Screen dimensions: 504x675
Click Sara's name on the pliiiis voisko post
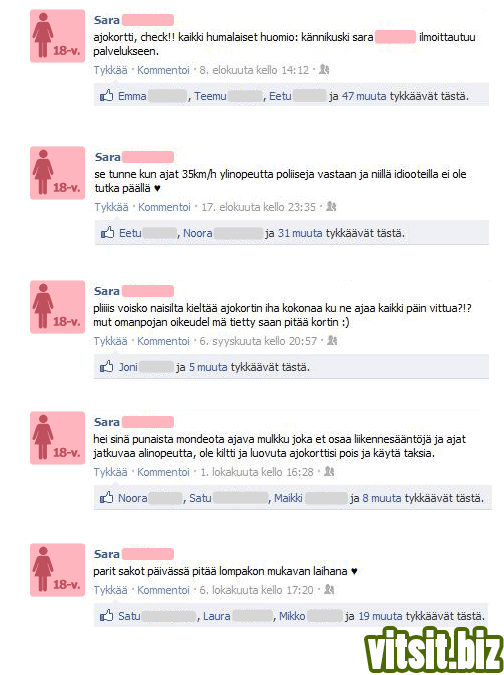click(107, 291)
